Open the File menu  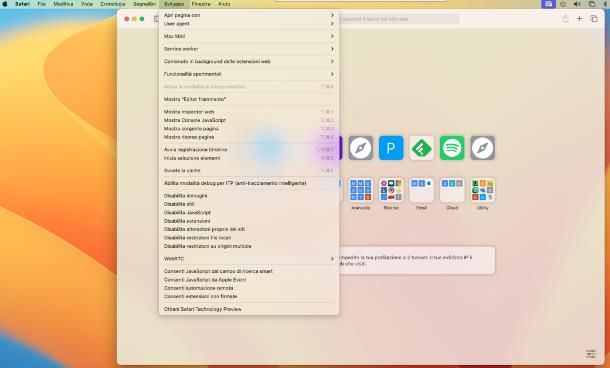(42, 4)
